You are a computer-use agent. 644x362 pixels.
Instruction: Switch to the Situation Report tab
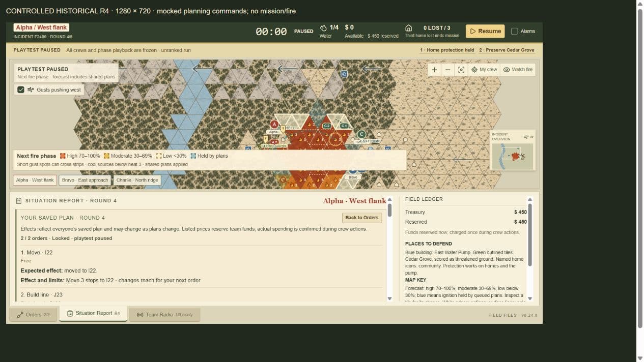tap(94, 313)
